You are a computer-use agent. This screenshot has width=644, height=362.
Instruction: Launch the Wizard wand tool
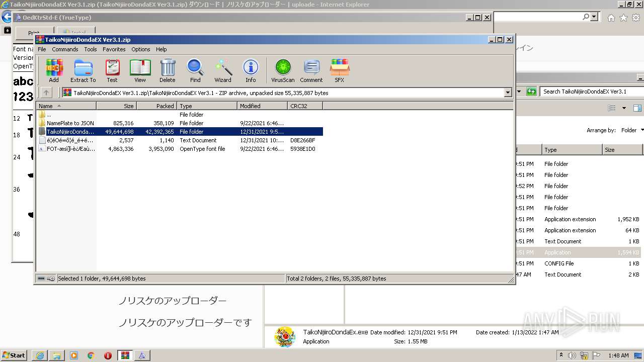(x=223, y=70)
